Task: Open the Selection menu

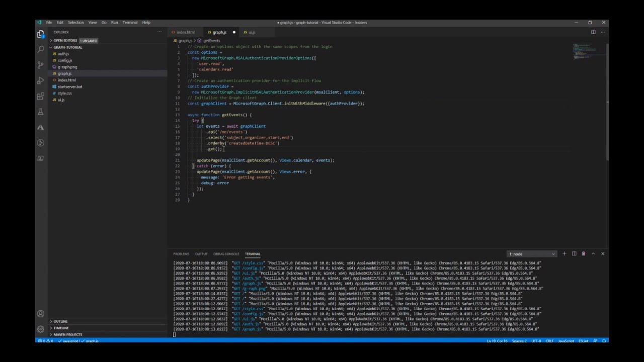Action: [x=76, y=23]
